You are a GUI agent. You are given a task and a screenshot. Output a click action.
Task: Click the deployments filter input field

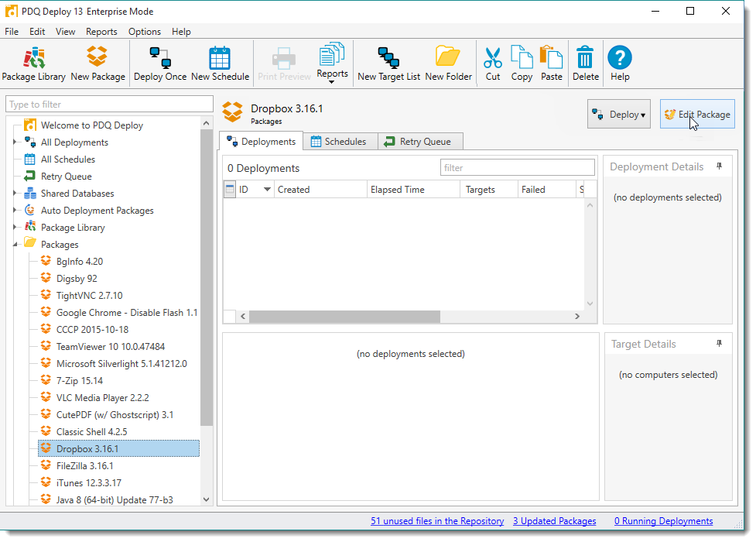tap(517, 167)
